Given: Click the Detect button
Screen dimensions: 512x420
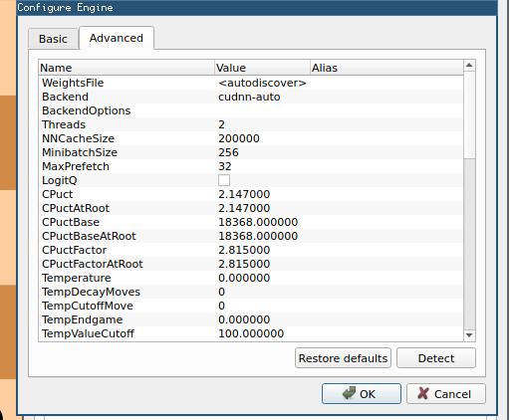Looking at the screenshot, I should pos(436,358).
